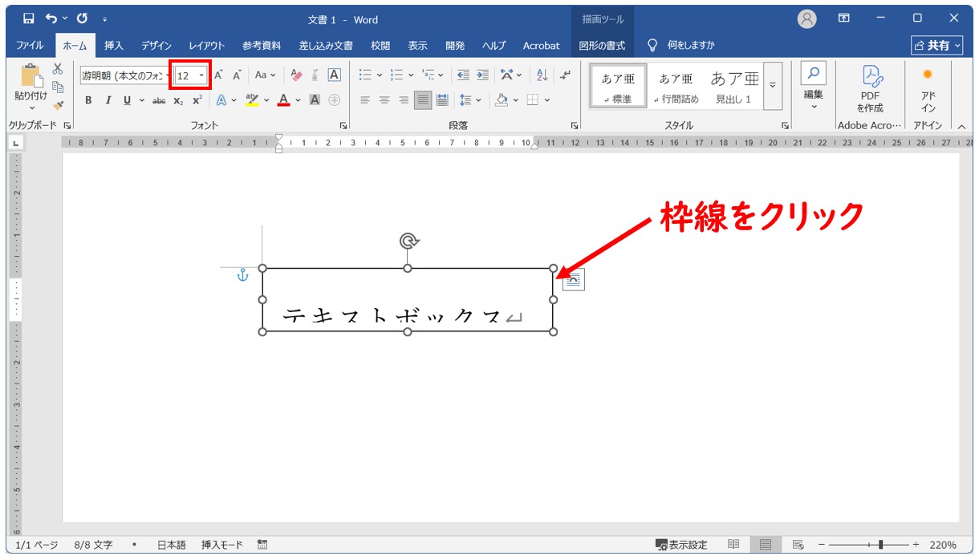This screenshot has width=979, height=560.
Task: Click the show formatting marks icon
Action: [x=565, y=75]
